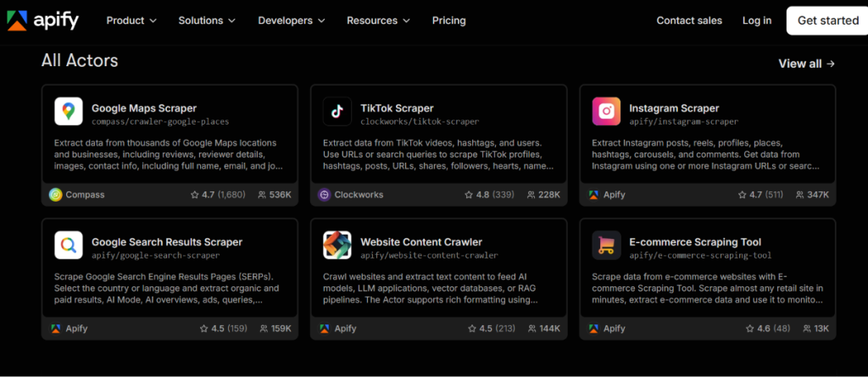868x377 pixels.
Task: Open the Solutions dropdown menu
Action: 207,20
